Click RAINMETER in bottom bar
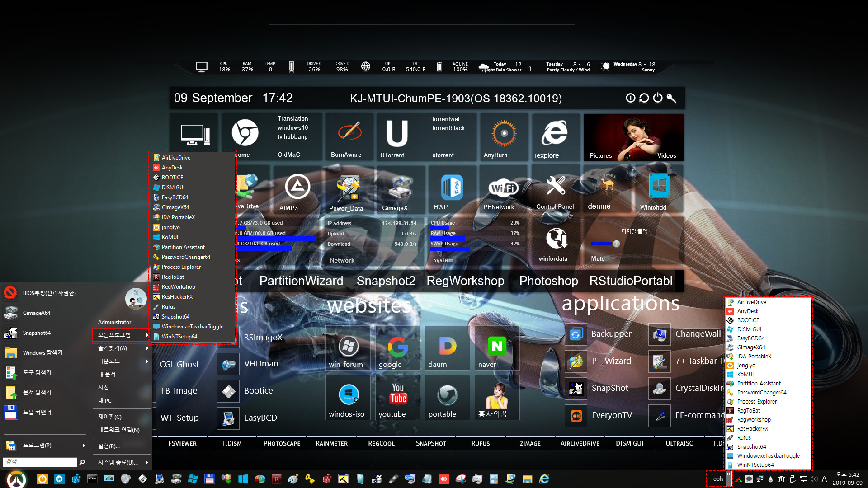Screen dimensions: 868x488 331,443
